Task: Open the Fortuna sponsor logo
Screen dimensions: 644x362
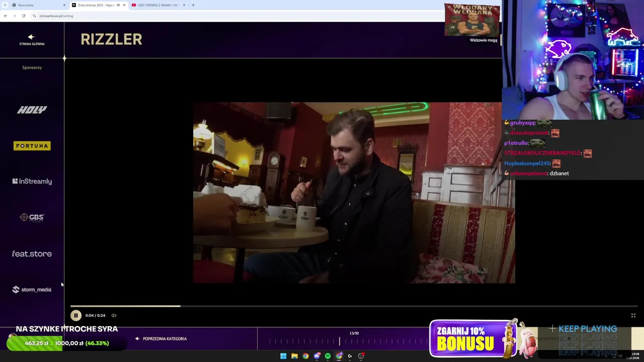Action: click(x=32, y=146)
